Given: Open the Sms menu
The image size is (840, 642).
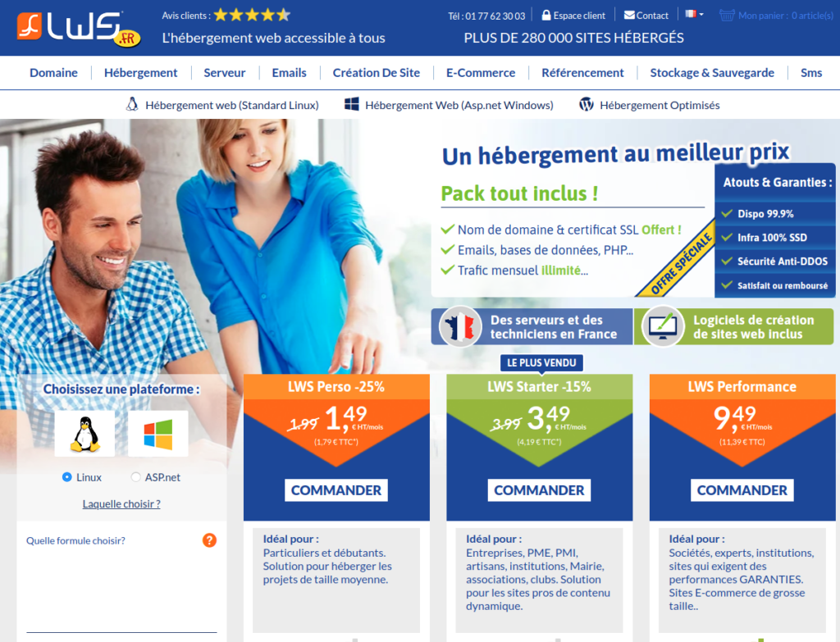Looking at the screenshot, I should [x=811, y=73].
